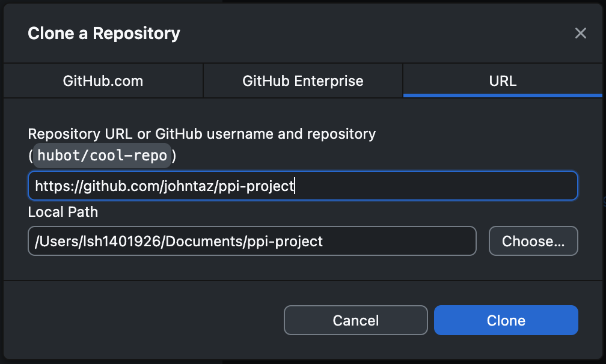Cancel the repository clone

coord(355,320)
